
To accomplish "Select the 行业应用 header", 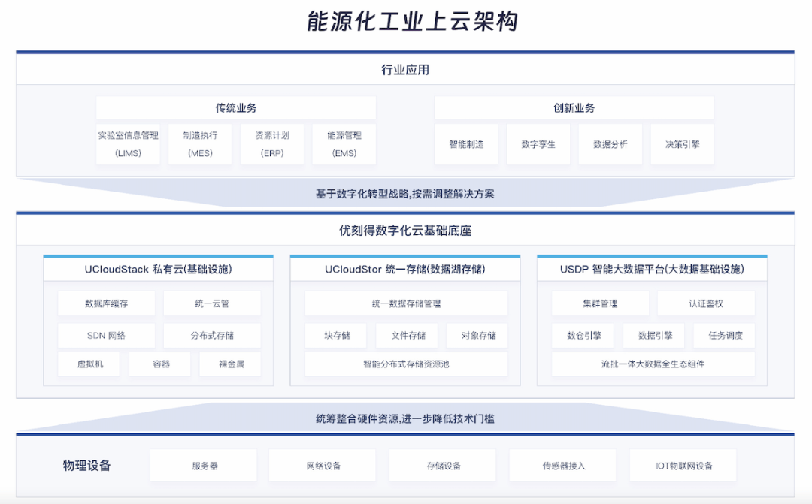I will coord(405,70).
